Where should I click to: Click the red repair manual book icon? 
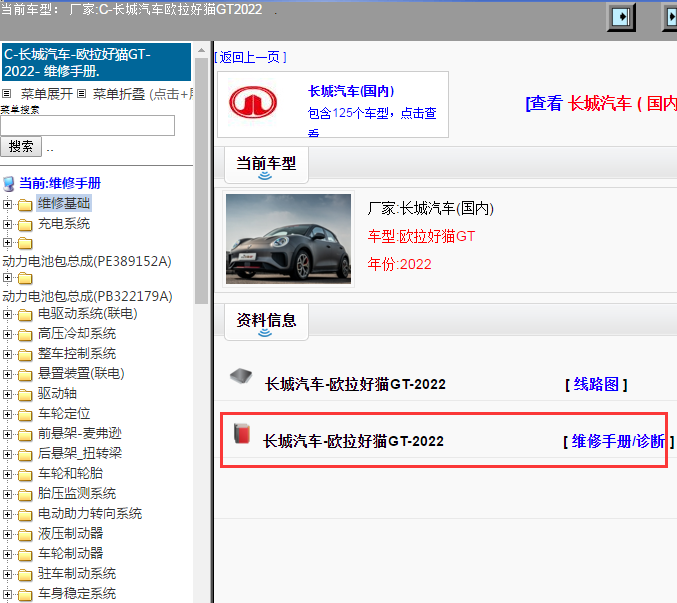pos(242,433)
